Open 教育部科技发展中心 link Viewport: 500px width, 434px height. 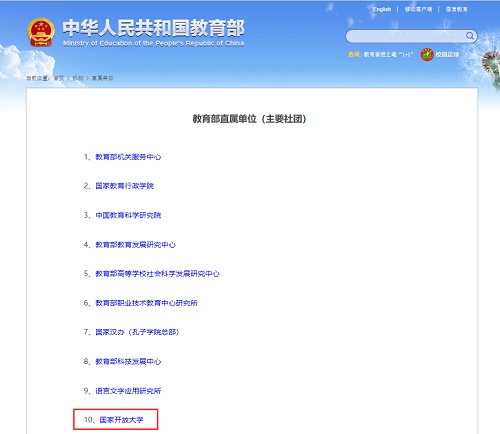click(128, 361)
